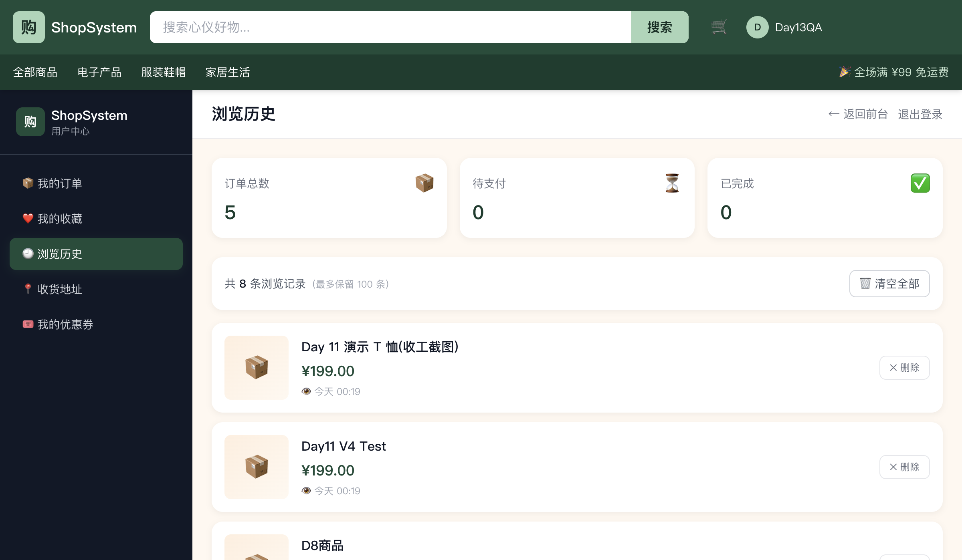Click the trash can icon in 清空全部
Screen dimensions: 962x560
pyautogui.click(x=865, y=284)
